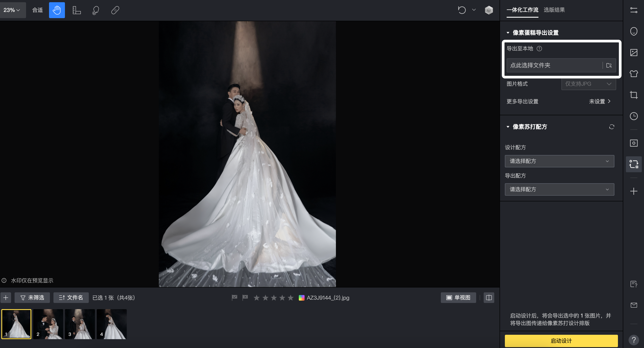This screenshot has height=348, width=644.
Task: Toggle the pick flag for photo
Action: coord(234,297)
